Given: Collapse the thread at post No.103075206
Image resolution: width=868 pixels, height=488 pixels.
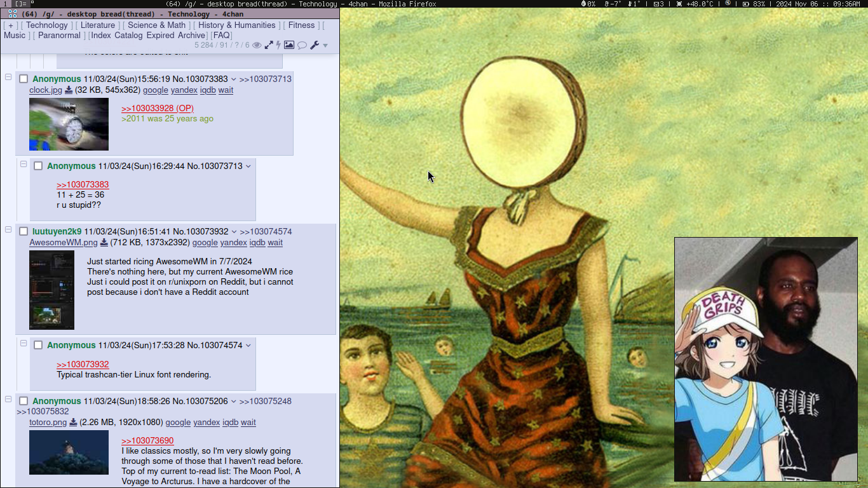Looking at the screenshot, I should [x=9, y=399].
